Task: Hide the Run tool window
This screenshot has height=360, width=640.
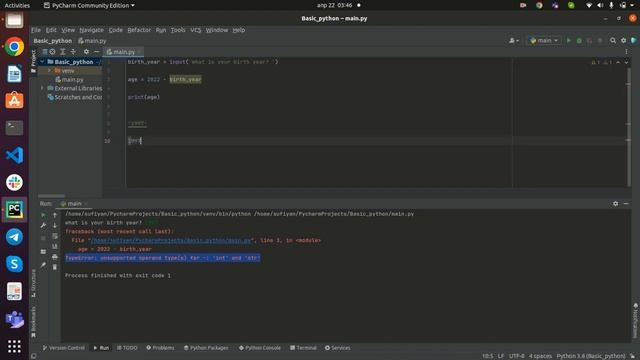Action: coord(626,203)
